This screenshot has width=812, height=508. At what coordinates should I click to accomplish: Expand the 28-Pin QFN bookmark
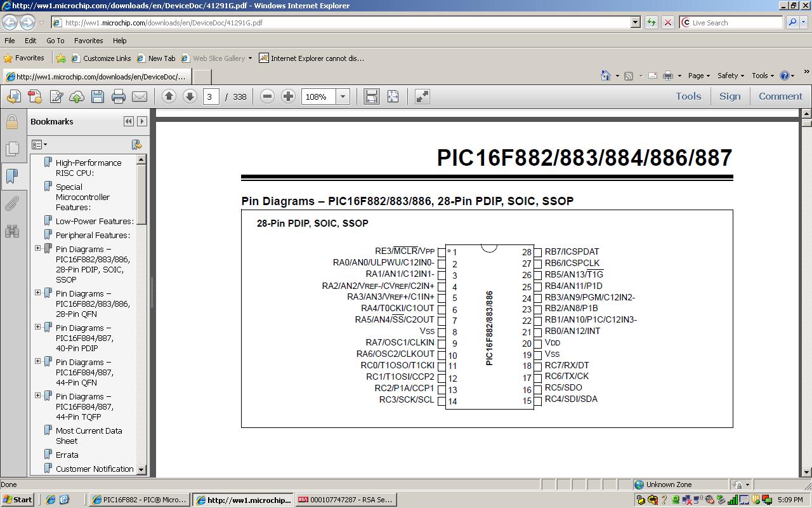[37, 293]
